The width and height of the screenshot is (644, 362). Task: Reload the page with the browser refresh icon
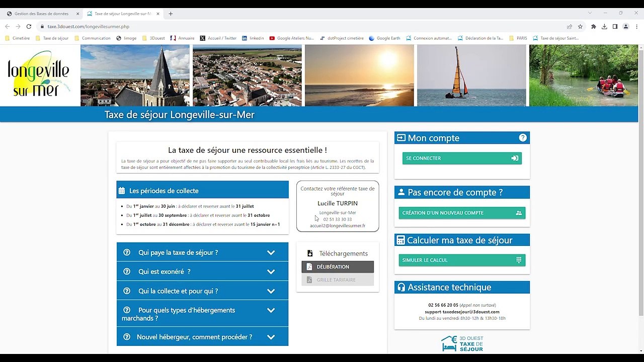point(29,27)
